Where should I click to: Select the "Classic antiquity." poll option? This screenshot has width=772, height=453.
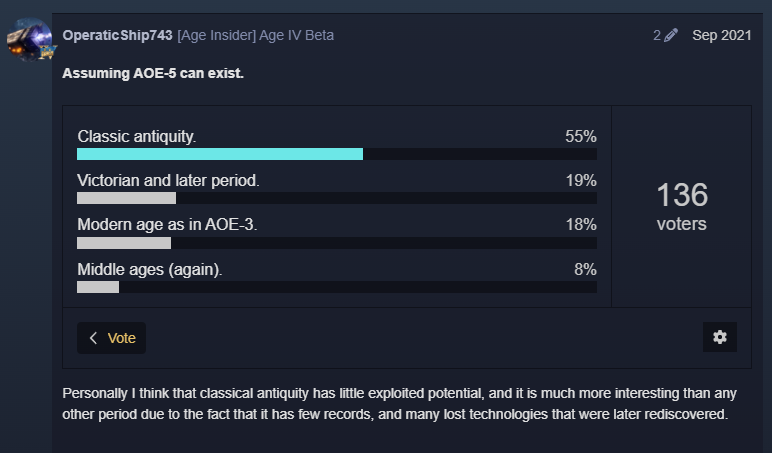[137, 136]
